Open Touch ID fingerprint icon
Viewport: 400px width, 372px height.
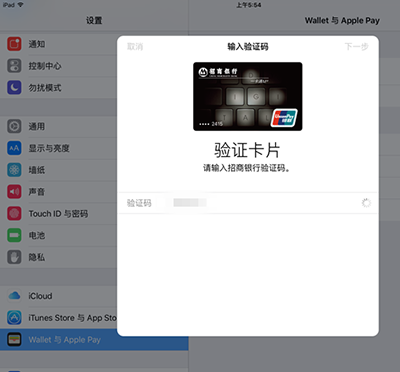[14, 214]
